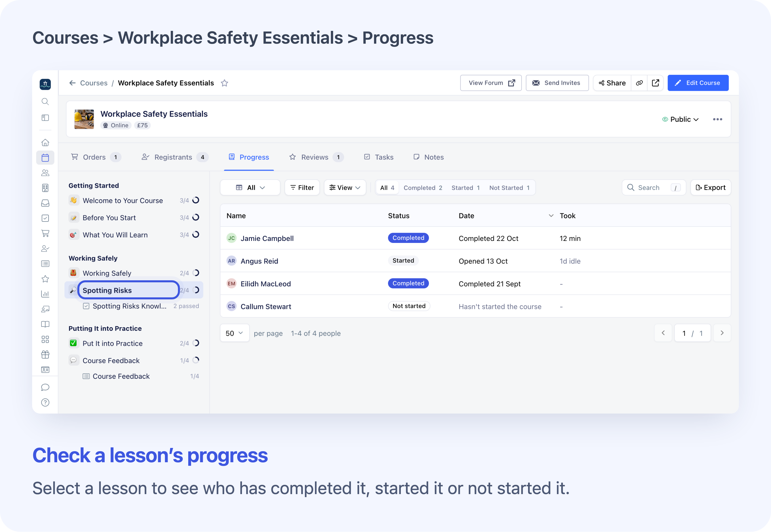Open the Public visibility dropdown
The image size is (771, 532).
[x=680, y=119]
